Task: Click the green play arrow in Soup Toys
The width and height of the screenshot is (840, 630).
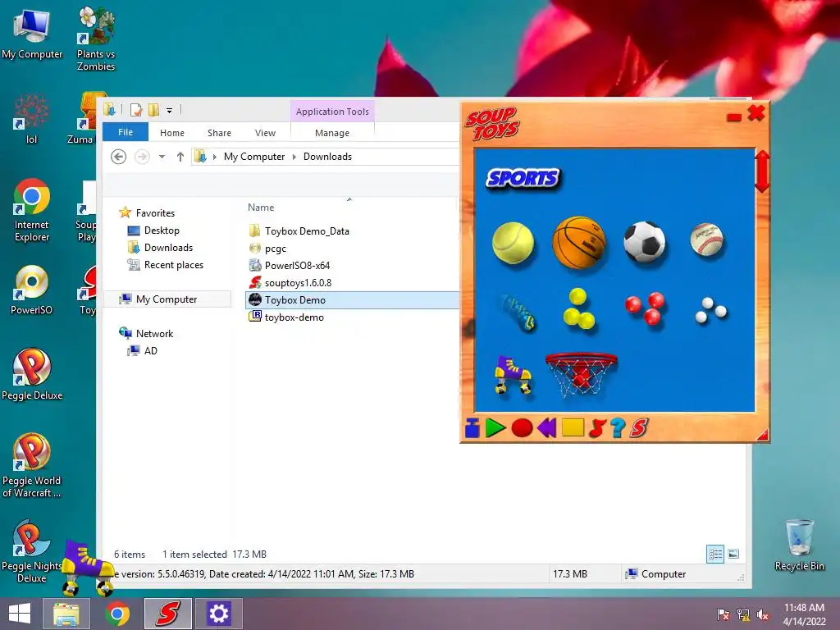Action: [495, 428]
